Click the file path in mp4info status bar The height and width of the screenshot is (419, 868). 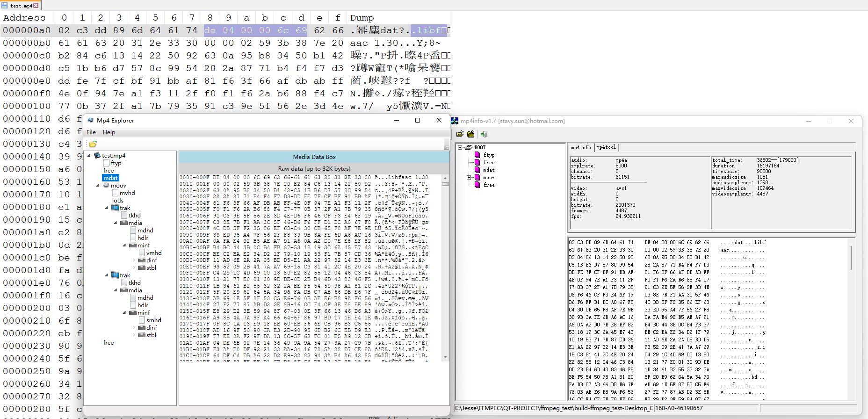(x=554, y=408)
